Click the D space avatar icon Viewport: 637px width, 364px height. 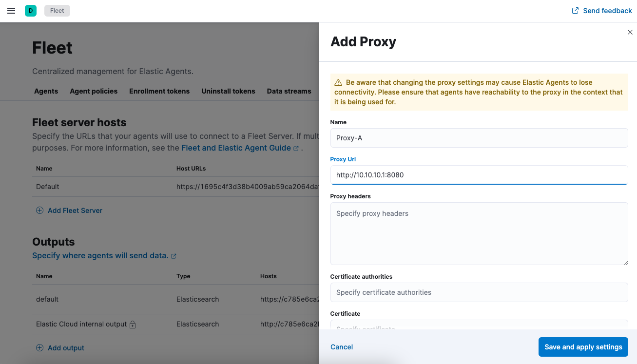30,10
